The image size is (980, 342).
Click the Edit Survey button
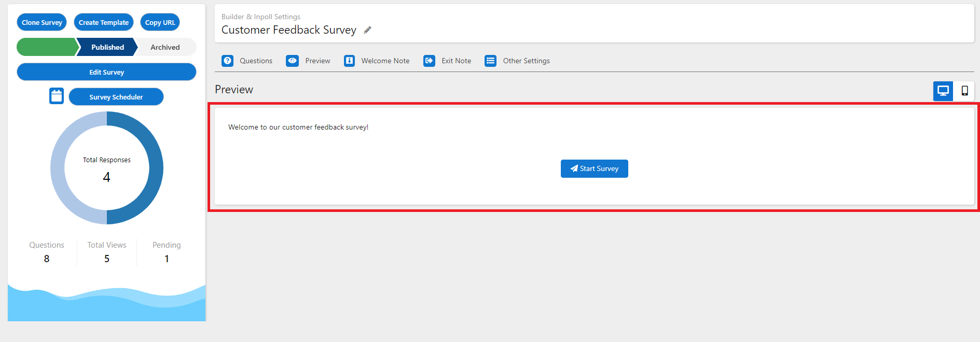[x=106, y=72]
